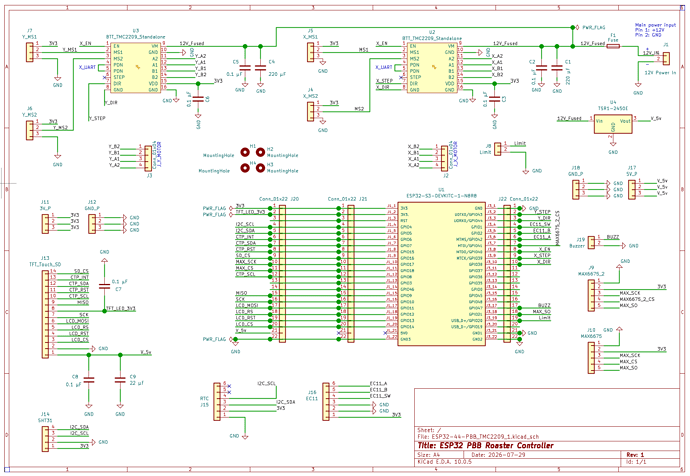Select capacitor C2 0.1 µF

[x=541, y=68]
